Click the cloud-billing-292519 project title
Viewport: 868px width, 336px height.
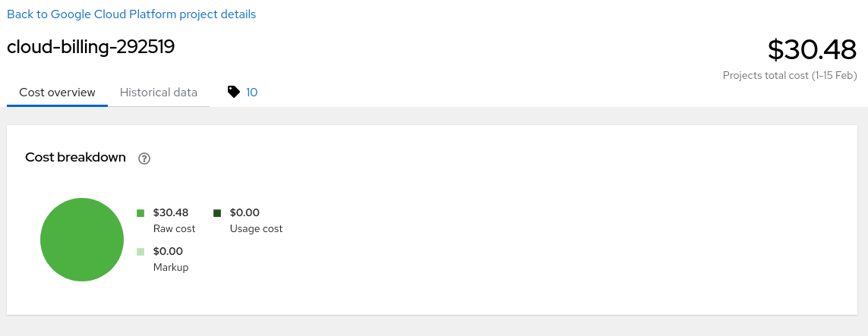pos(91,47)
